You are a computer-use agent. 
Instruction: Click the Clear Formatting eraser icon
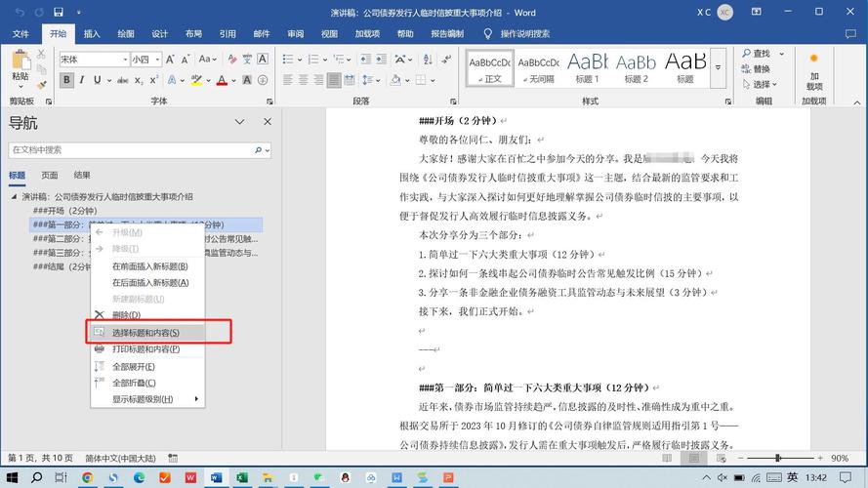232,60
